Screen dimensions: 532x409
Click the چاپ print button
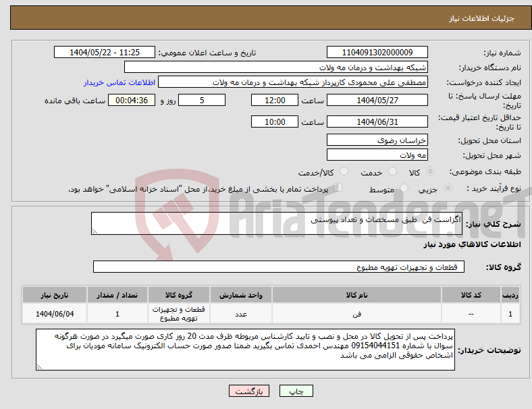point(296,391)
